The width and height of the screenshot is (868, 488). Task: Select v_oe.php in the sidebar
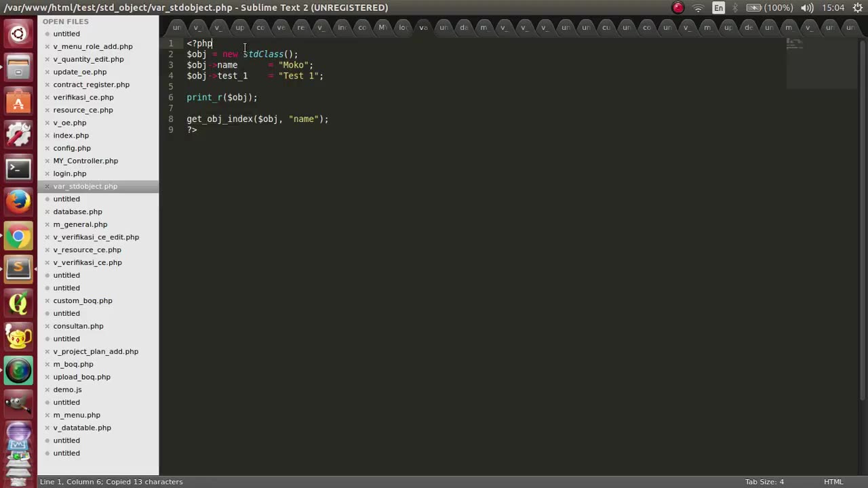pyautogui.click(x=70, y=123)
